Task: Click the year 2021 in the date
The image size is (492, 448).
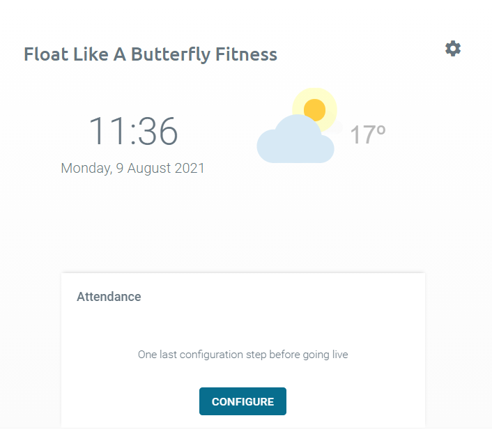Action: 190,168
